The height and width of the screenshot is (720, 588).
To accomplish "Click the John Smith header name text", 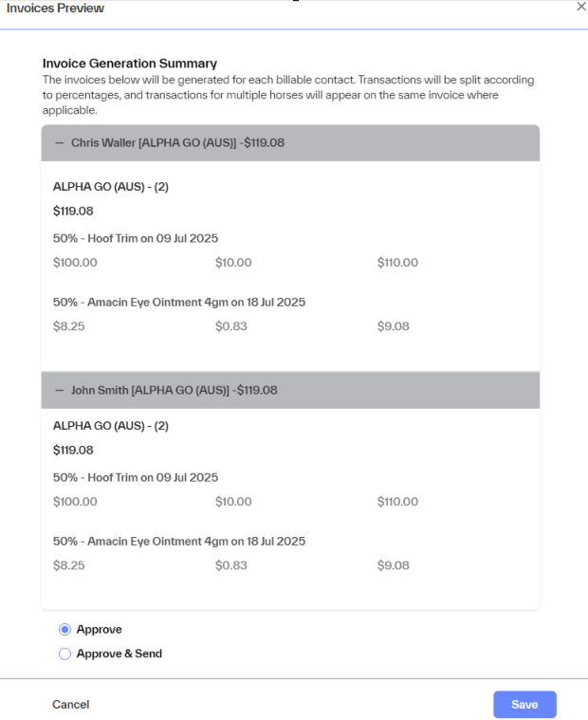I will [174, 390].
